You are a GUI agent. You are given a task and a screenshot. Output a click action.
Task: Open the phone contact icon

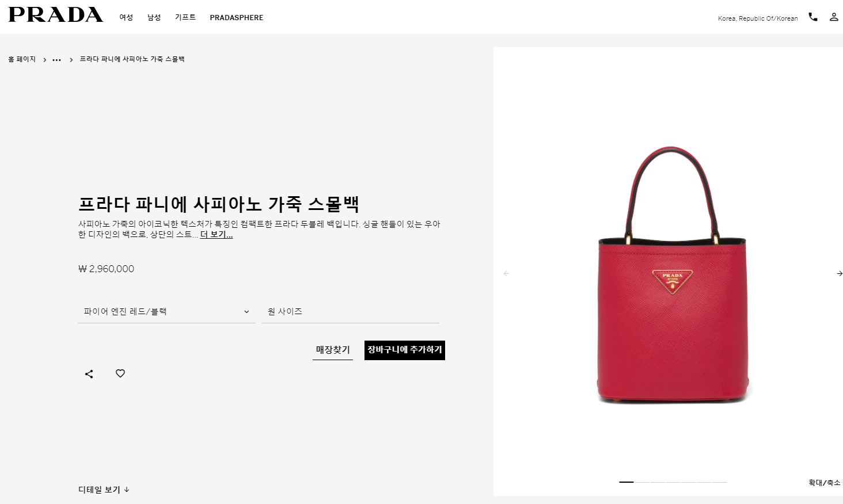pyautogui.click(x=813, y=17)
